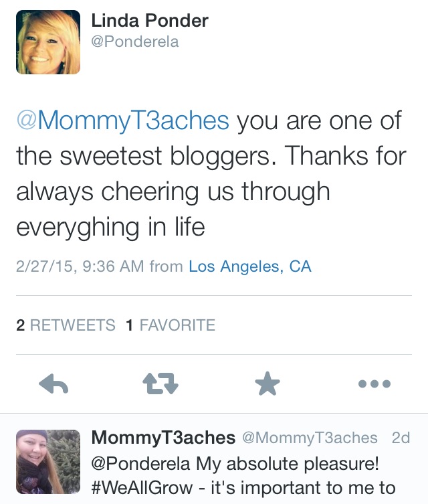Open the three-dots more options menu
This screenshot has height=504, width=428.
coord(374,384)
